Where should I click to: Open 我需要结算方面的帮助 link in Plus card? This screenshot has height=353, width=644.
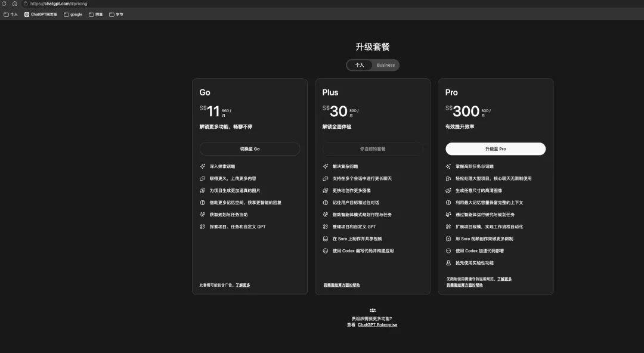click(341, 285)
